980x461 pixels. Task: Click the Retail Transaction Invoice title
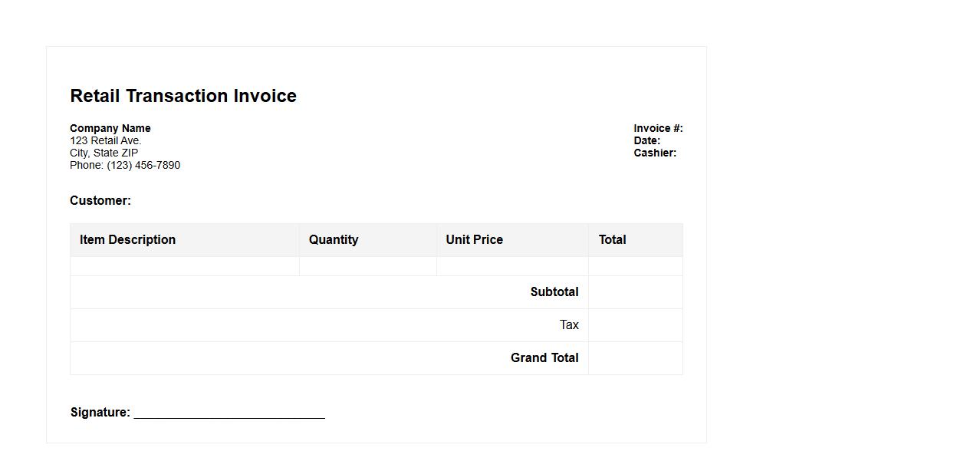[183, 96]
